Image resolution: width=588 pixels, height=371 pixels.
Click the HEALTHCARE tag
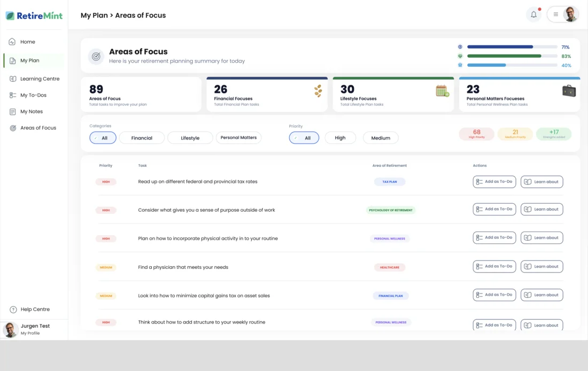(x=390, y=267)
